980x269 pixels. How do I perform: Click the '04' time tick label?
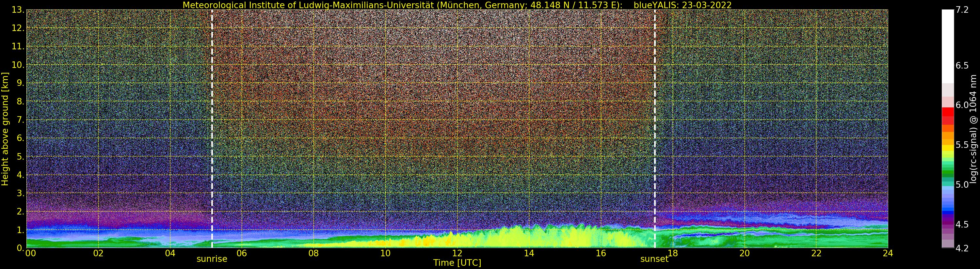pyautogui.click(x=170, y=253)
